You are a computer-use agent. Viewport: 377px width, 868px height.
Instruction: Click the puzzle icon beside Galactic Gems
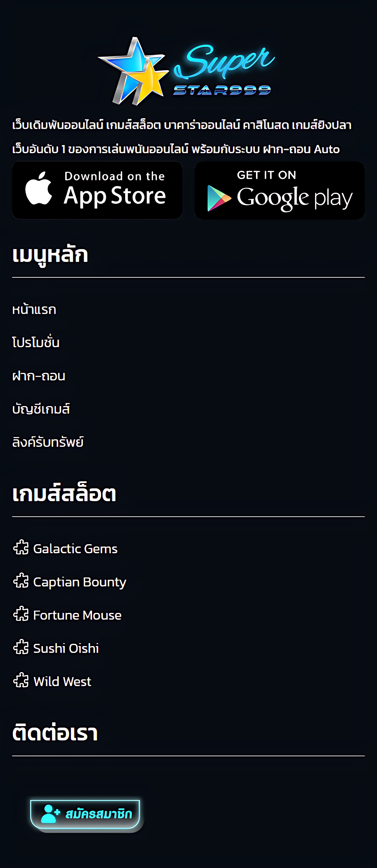click(21, 547)
